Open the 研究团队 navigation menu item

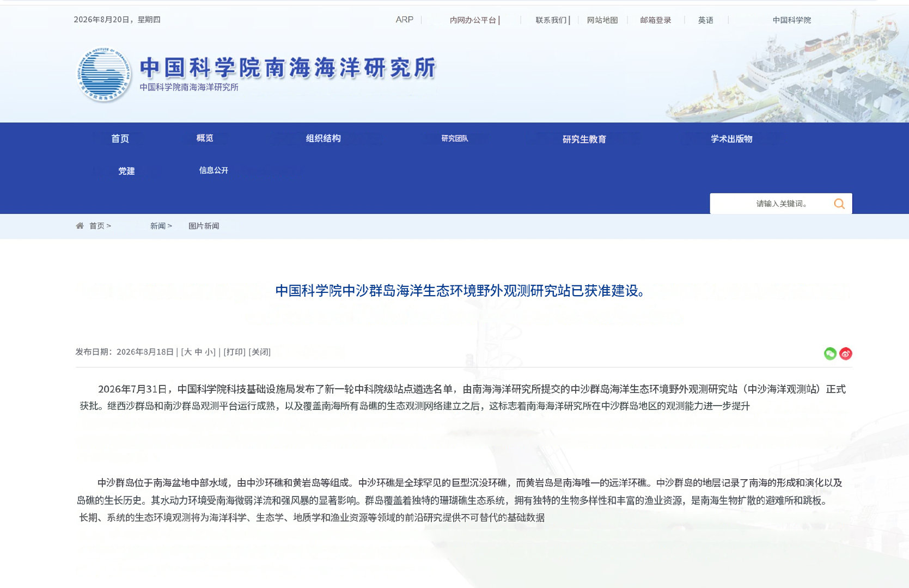click(455, 139)
